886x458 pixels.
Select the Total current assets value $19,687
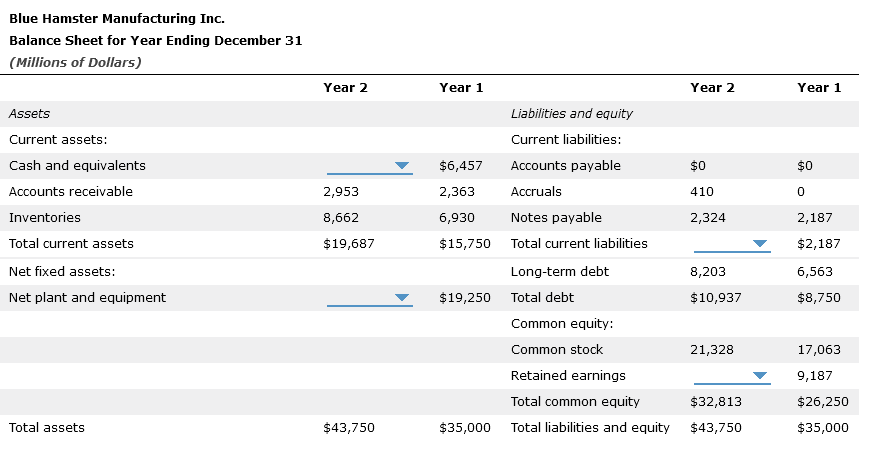point(345,244)
